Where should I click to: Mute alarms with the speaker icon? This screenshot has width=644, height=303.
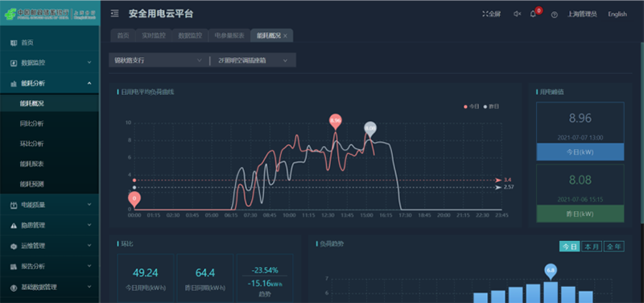[x=517, y=14]
